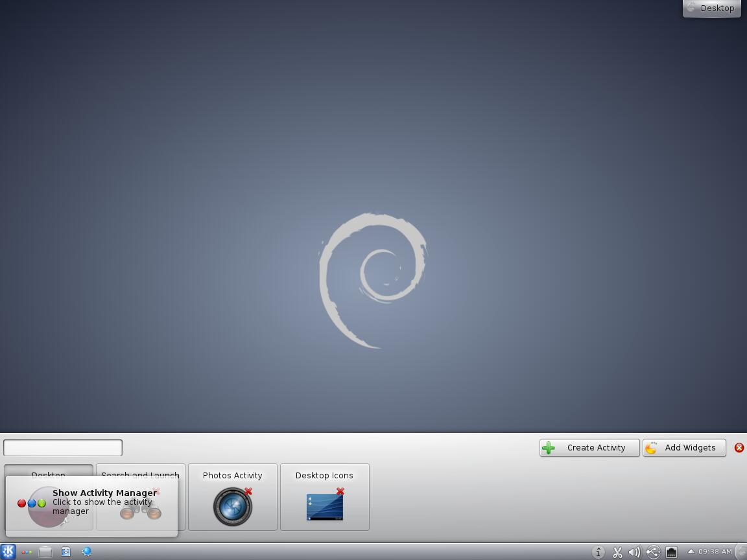The width and height of the screenshot is (747, 560).
Task: Remove Desktop Icons activity using red X
Action: click(x=340, y=491)
